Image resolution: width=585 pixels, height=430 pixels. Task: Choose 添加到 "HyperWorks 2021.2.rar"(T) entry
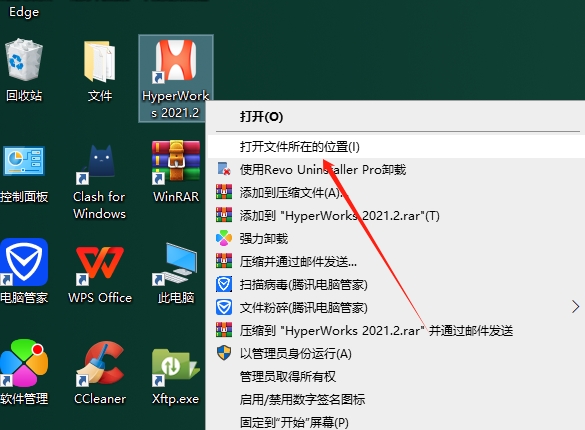coord(395,216)
